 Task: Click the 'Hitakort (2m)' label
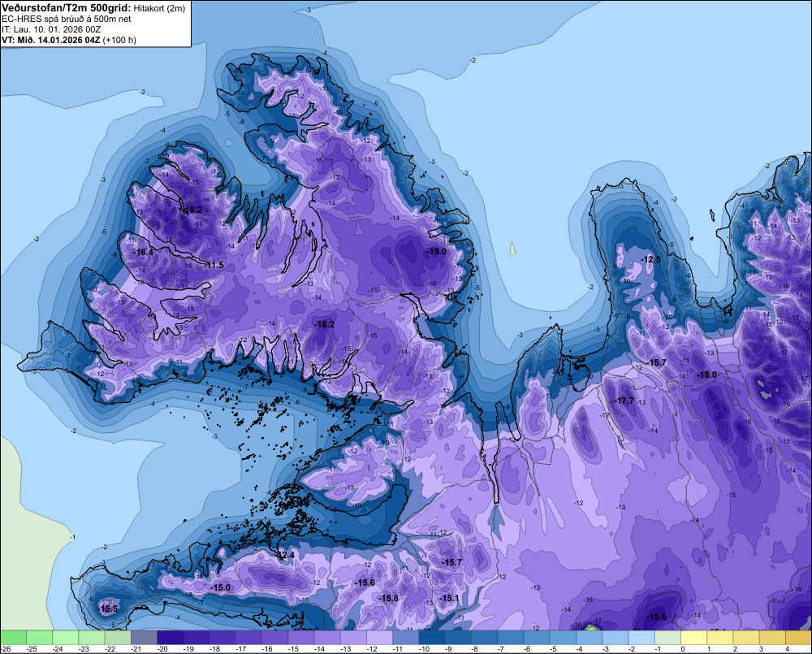(x=159, y=8)
